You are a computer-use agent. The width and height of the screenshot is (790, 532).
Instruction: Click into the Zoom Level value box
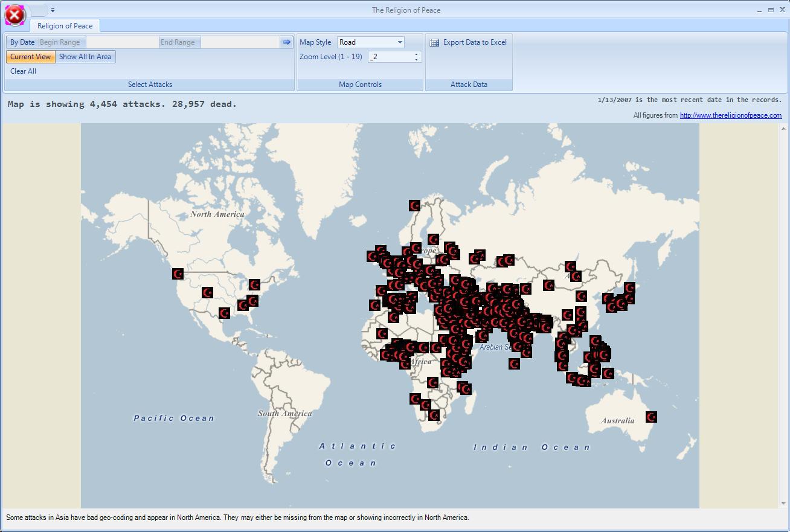(x=390, y=57)
